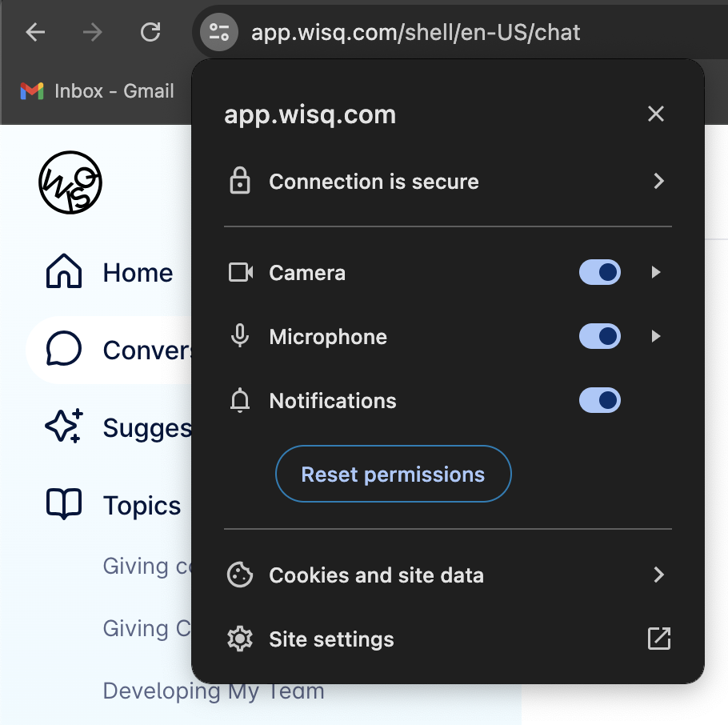728x725 pixels.
Task: Turn off the Microphone permission
Action: [600, 336]
